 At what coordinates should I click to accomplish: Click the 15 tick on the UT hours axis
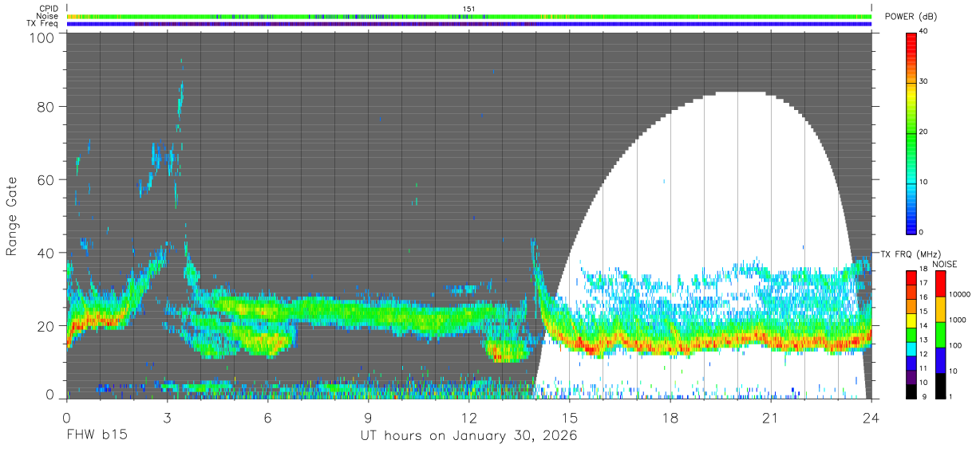[570, 418]
